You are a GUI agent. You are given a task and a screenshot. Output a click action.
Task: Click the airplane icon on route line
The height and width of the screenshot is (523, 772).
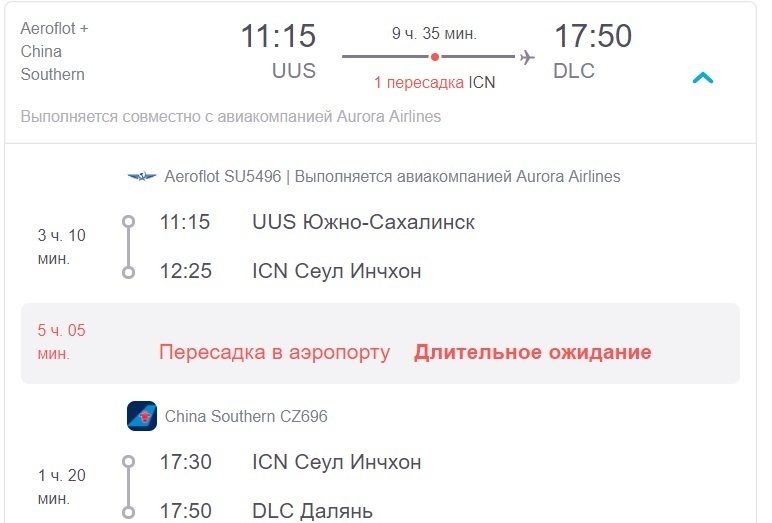pyautogui.click(x=527, y=57)
